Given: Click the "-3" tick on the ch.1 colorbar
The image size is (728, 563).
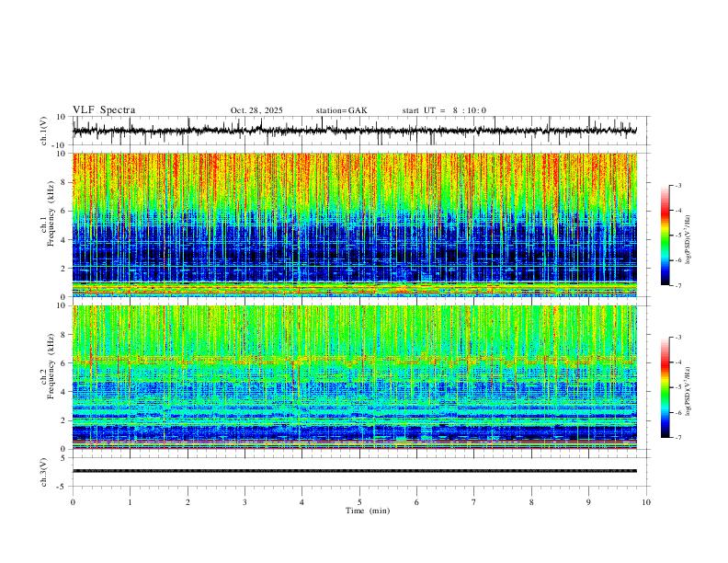Looking at the screenshot, I should coord(677,185).
